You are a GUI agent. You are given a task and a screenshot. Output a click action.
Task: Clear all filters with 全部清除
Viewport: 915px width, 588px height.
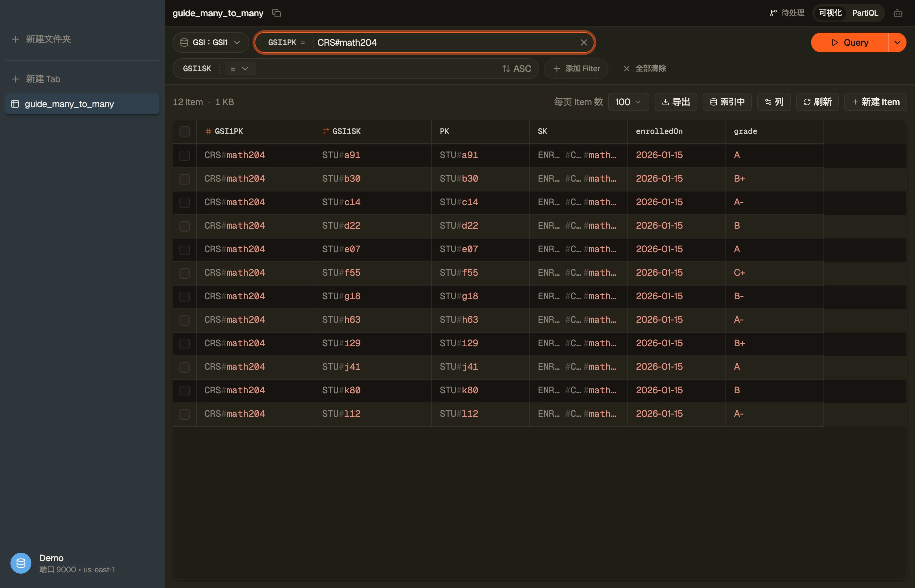click(645, 68)
